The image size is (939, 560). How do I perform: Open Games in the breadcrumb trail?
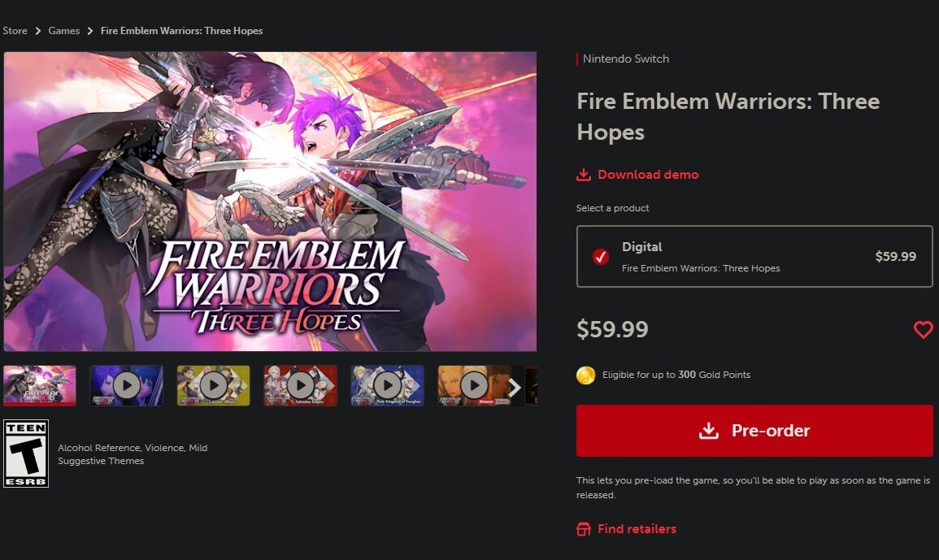click(x=64, y=31)
